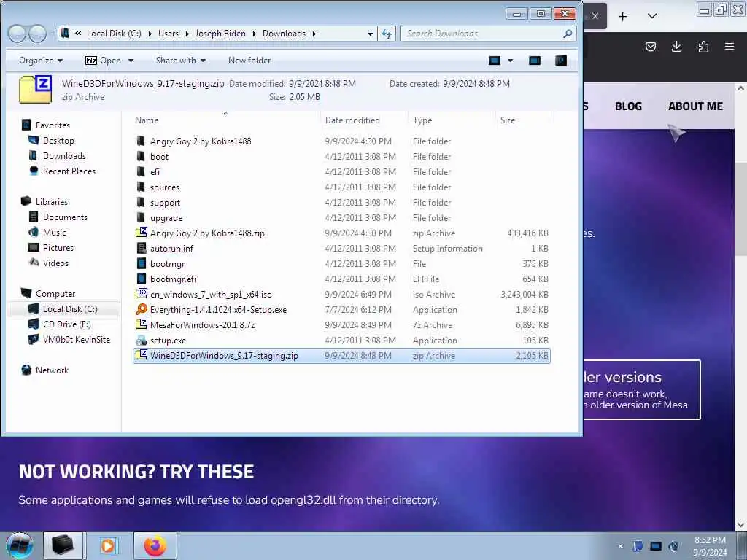747x560 pixels.
Task: Click the change view icon in the toolbar
Action: 495,61
